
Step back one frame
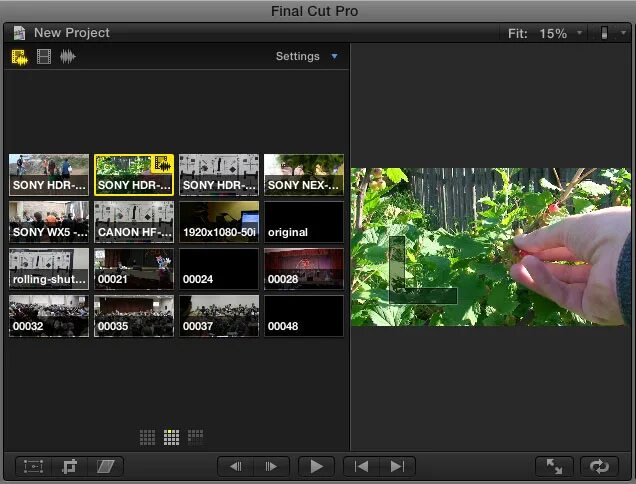tap(236, 467)
